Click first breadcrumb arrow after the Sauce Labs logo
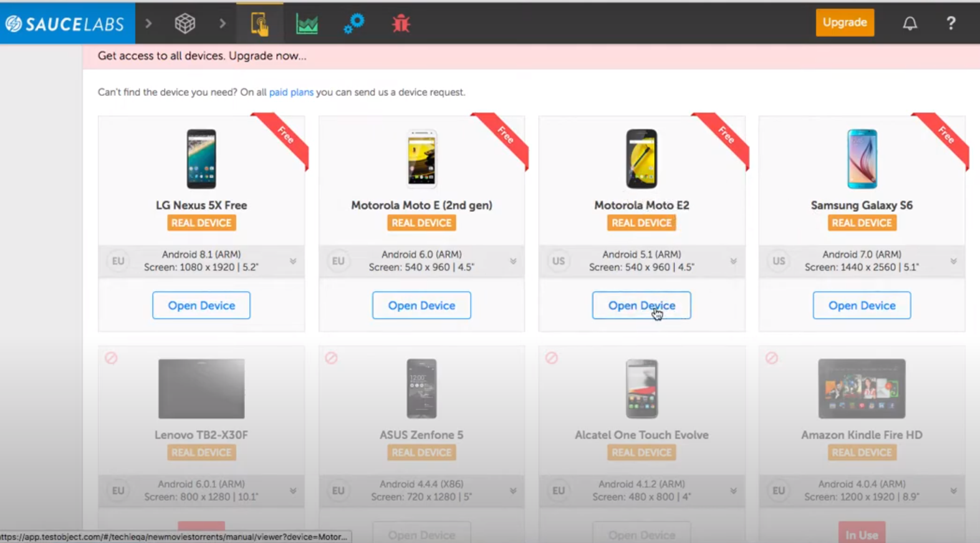980x543 pixels. (148, 24)
